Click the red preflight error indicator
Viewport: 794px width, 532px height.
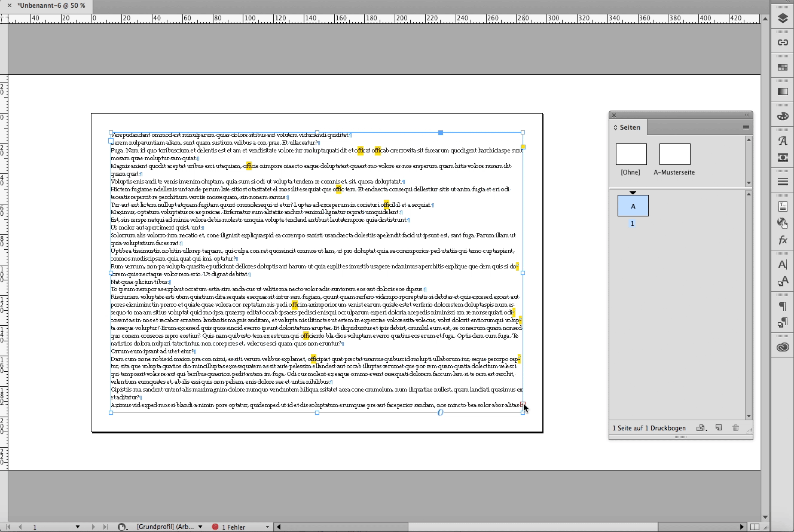coord(215,527)
